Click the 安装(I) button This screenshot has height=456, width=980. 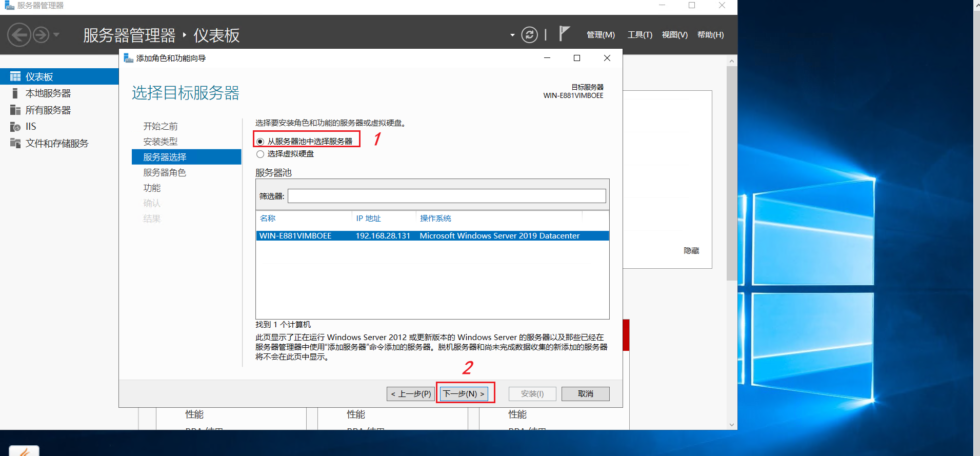point(532,394)
